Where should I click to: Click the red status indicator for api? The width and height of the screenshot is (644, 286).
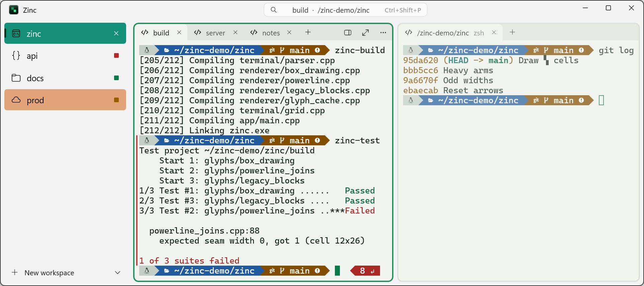[x=116, y=55]
